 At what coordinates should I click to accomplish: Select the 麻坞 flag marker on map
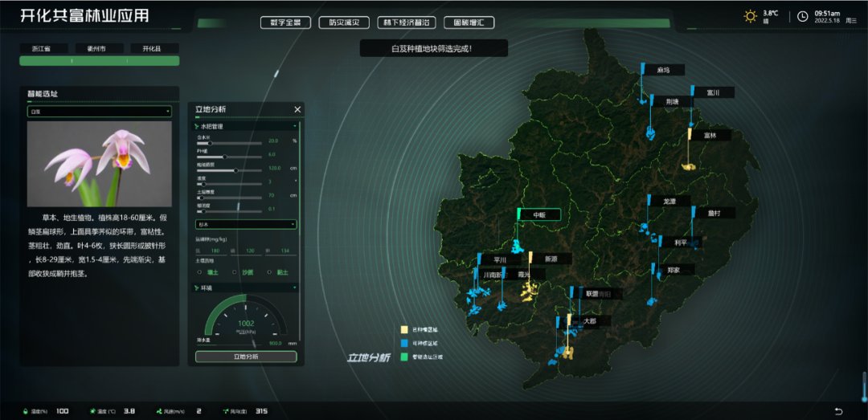(x=643, y=69)
